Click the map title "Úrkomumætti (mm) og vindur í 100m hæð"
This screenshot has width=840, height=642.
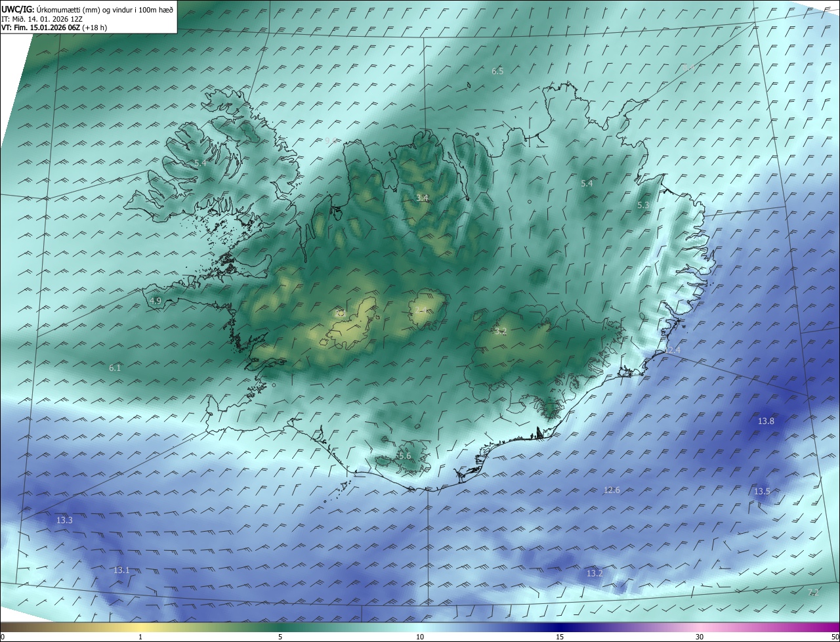(105, 9)
